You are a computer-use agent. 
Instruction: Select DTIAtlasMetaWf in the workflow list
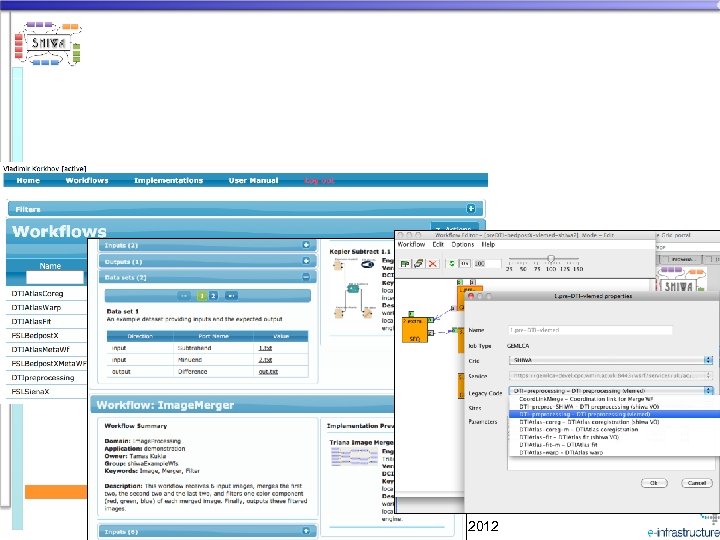(x=40, y=349)
